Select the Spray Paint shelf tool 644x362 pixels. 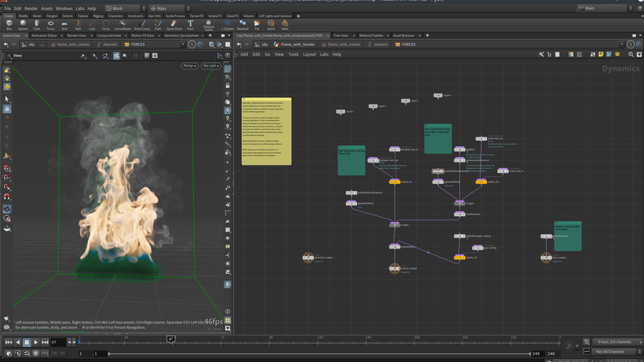[x=174, y=25]
